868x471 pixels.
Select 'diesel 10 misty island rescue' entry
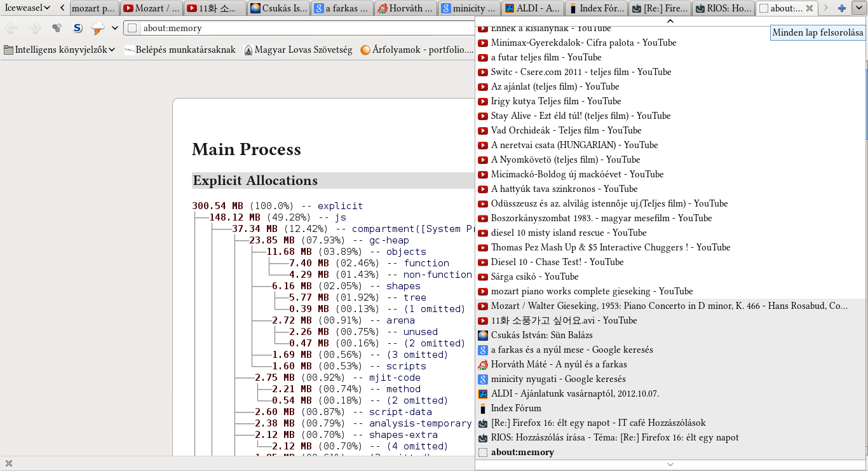coord(670,233)
